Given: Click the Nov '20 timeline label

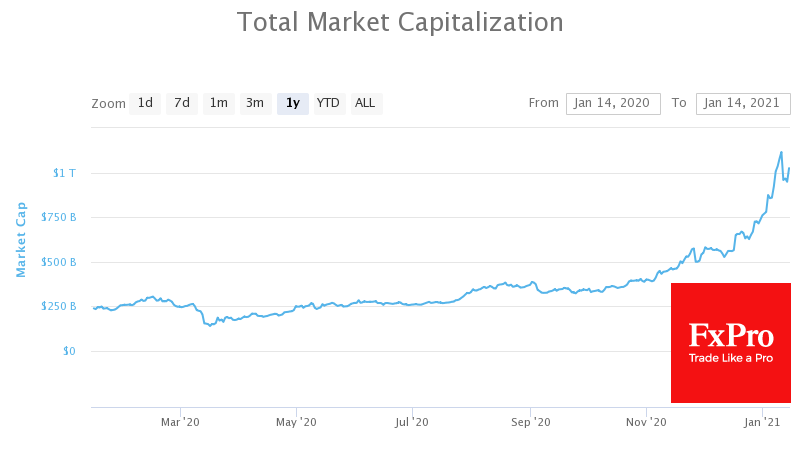Looking at the screenshot, I should click(x=646, y=422).
